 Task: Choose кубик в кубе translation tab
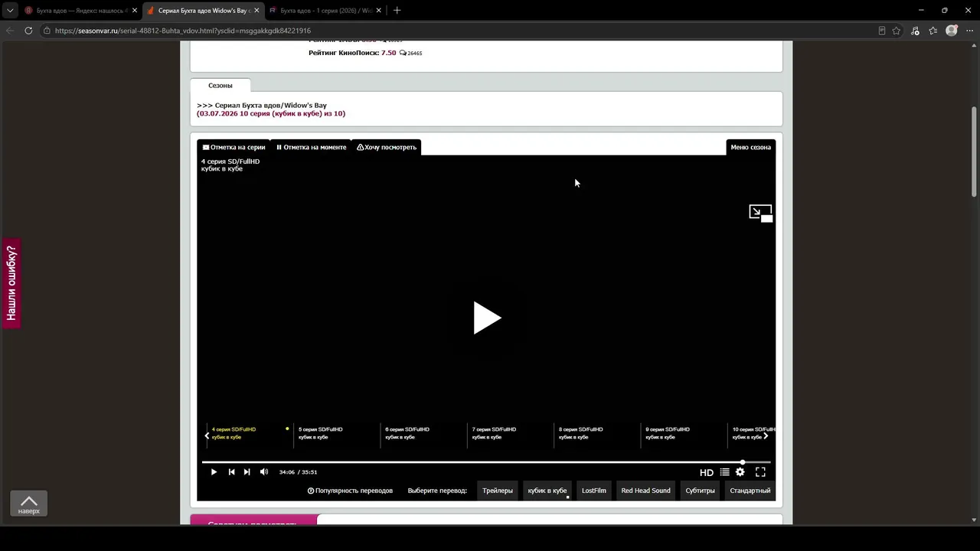547,491
